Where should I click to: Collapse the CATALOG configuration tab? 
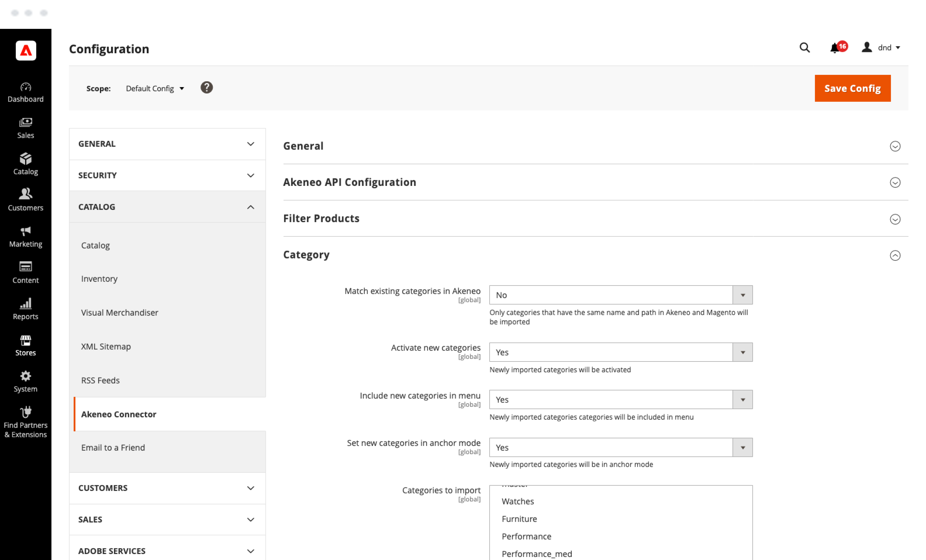167,207
